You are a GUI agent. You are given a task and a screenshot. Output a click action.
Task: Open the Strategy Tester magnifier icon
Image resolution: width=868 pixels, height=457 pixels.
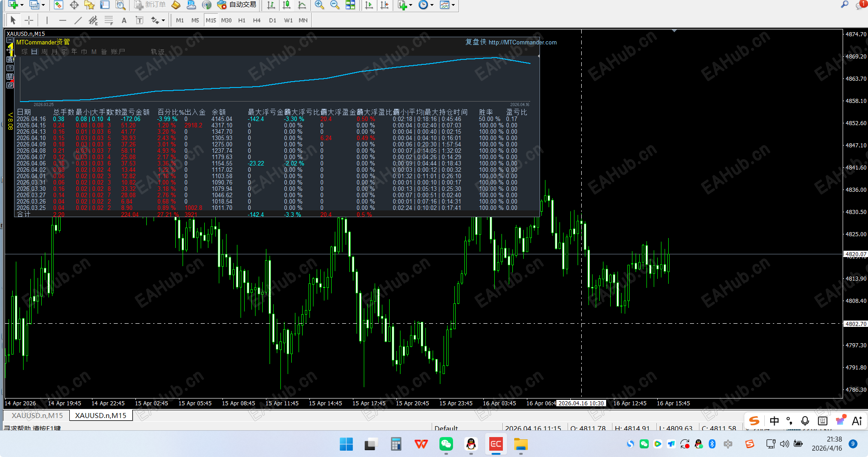tap(120, 5)
